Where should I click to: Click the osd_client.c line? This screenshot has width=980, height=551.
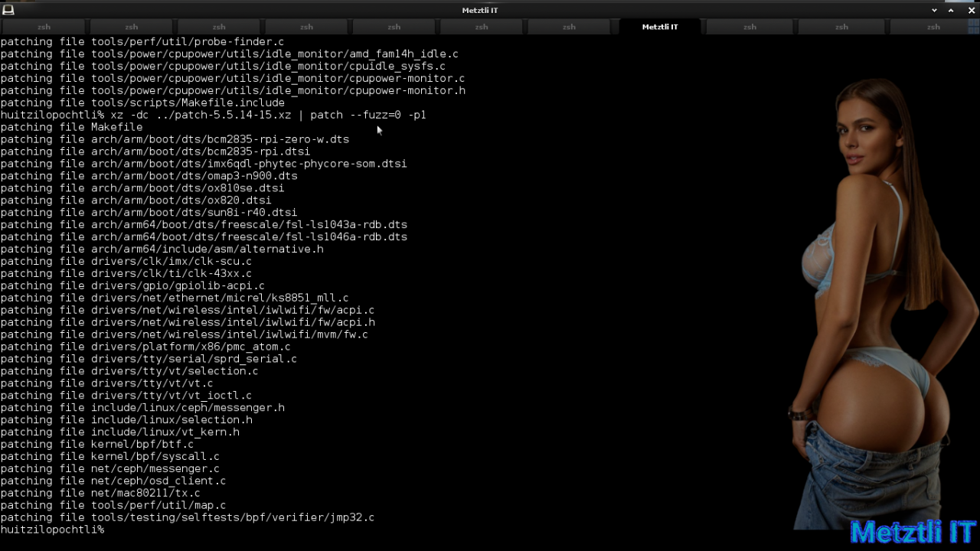point(113,481)
